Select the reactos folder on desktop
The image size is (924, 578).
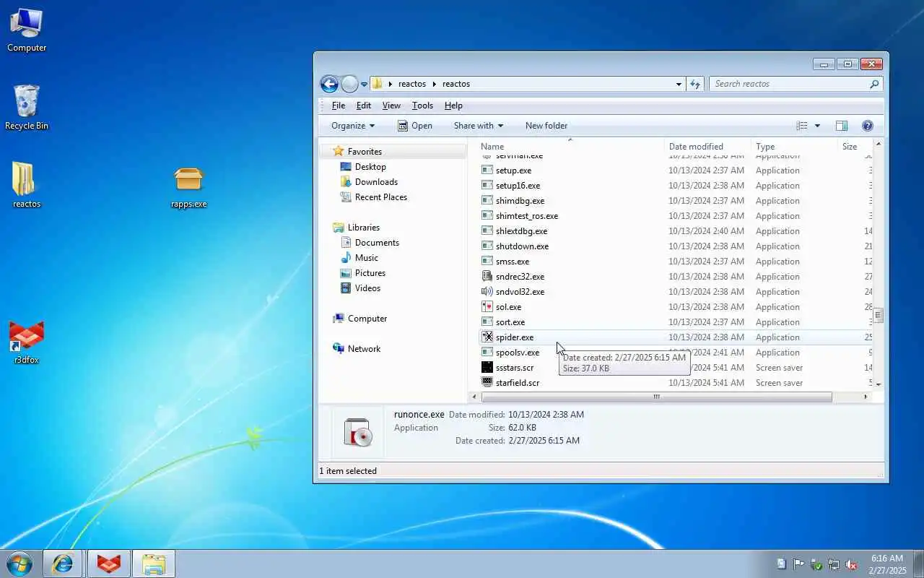click(26, 185)
